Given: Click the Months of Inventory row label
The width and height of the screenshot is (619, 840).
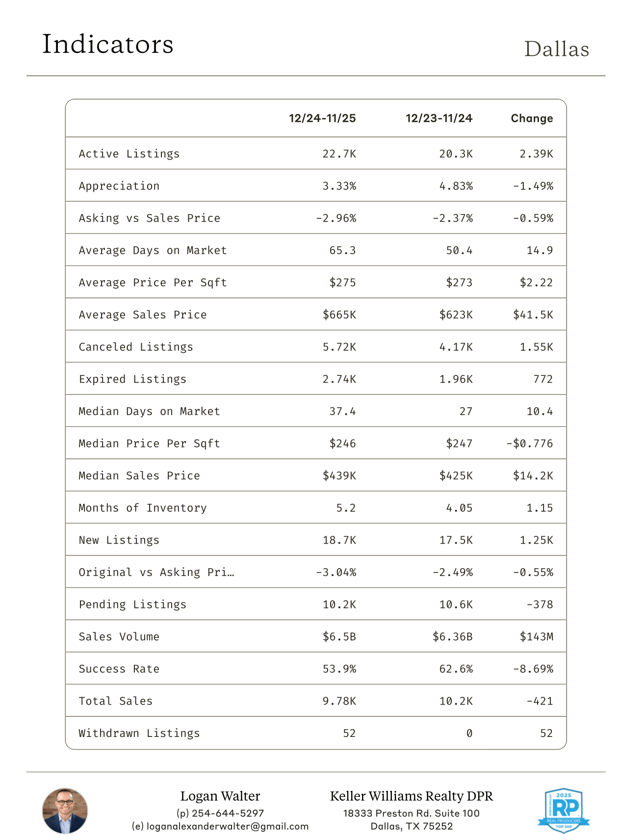Looking at the screenshot, I should [x=143, y=508].
